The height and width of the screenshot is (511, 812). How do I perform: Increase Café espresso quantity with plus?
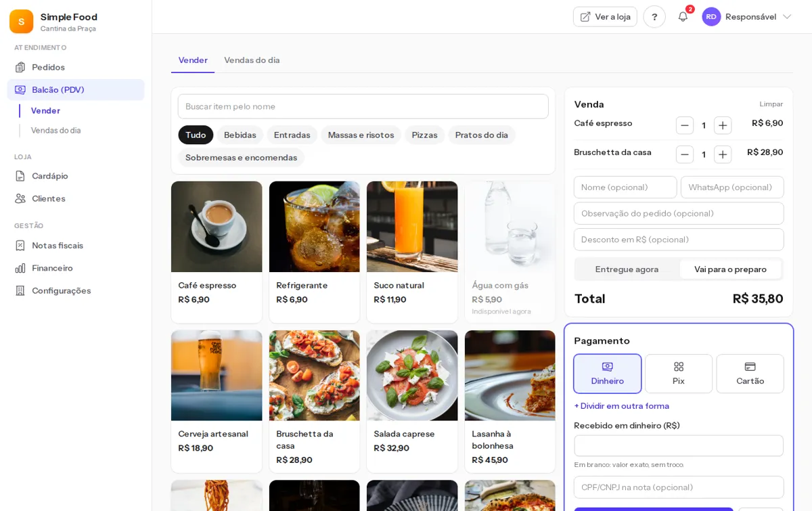click(723, 125)
